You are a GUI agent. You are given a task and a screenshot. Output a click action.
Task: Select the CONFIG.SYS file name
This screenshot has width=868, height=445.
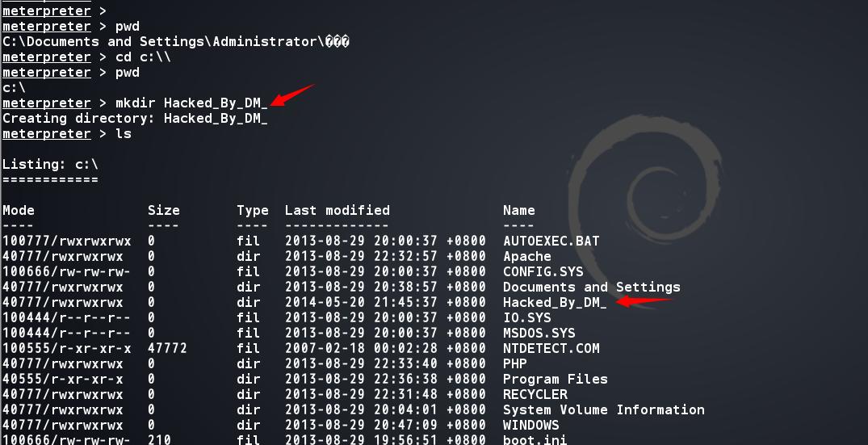[543, 271]
